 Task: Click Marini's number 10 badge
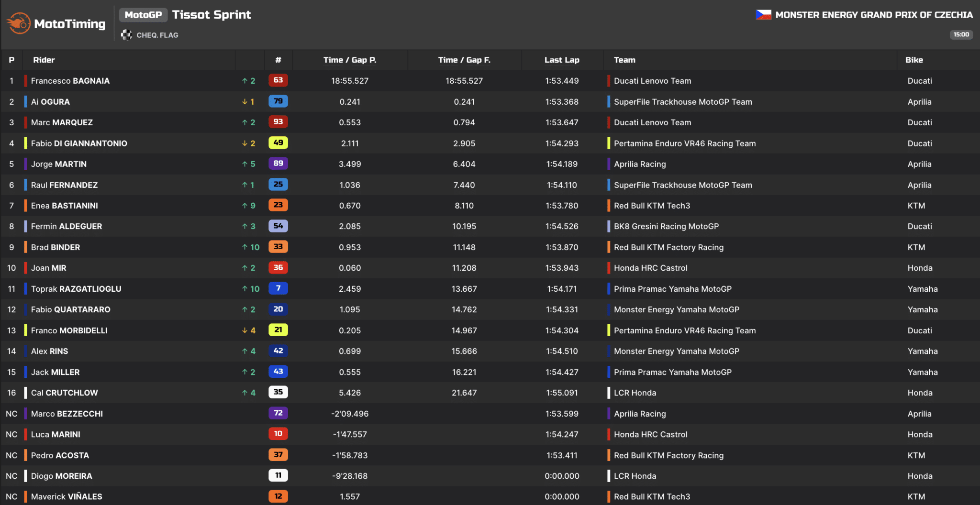point(278,434)
